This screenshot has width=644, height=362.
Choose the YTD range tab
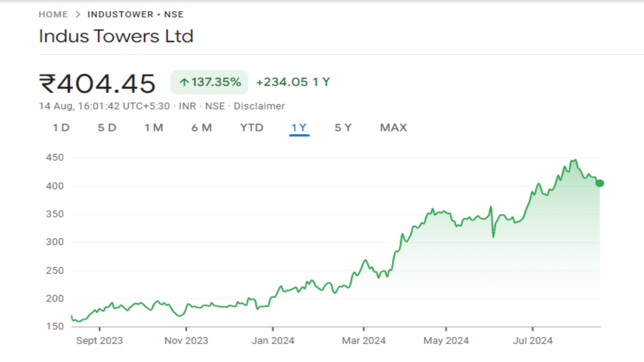pos(252,128)
